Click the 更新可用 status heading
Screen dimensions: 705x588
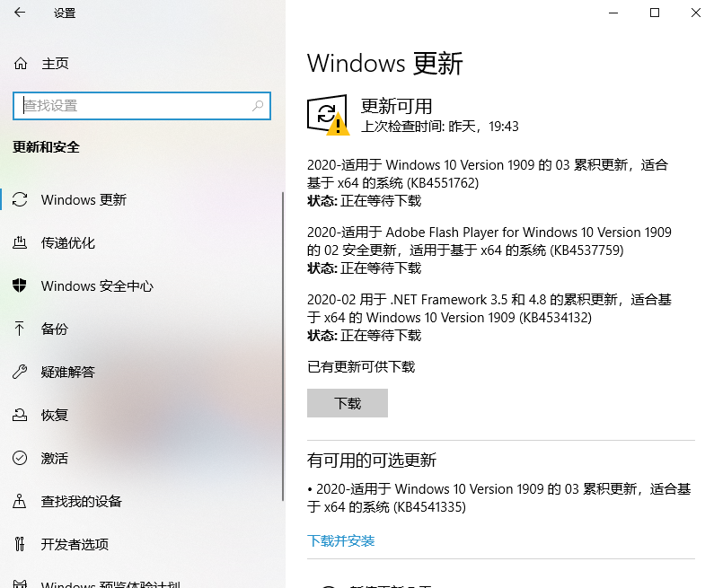coord(396,106)
